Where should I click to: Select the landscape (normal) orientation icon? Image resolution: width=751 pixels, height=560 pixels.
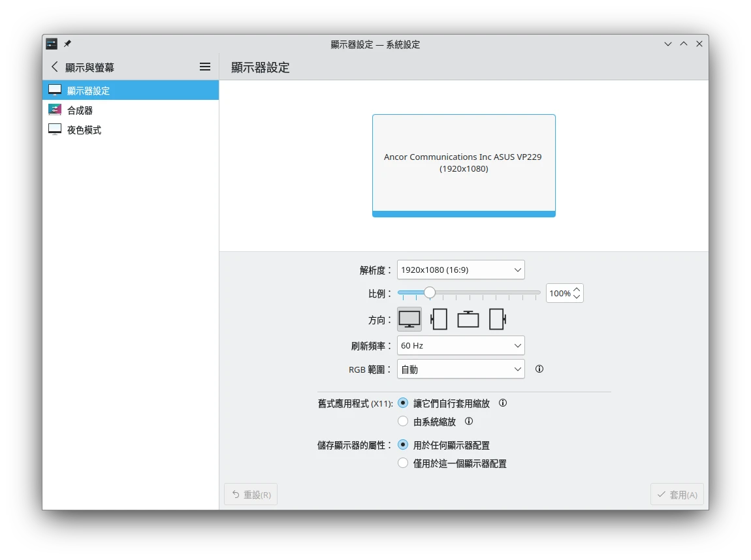click(x=409, y=319)
